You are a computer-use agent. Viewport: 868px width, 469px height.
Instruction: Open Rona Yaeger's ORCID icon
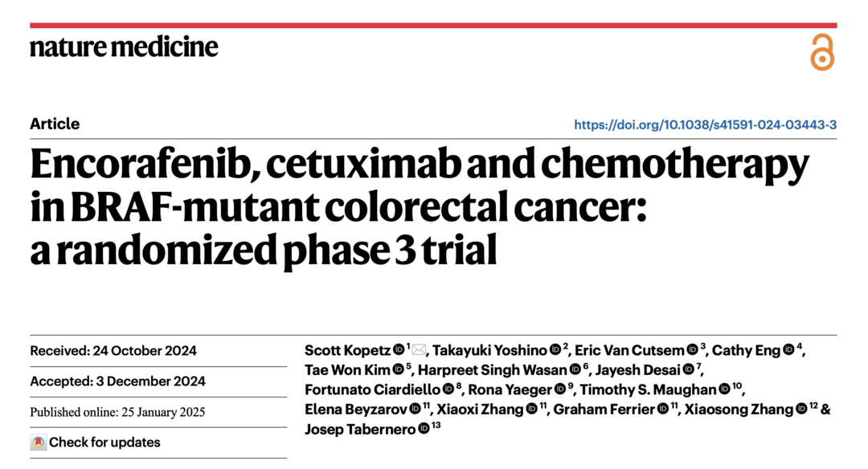(x=559, y=390)
